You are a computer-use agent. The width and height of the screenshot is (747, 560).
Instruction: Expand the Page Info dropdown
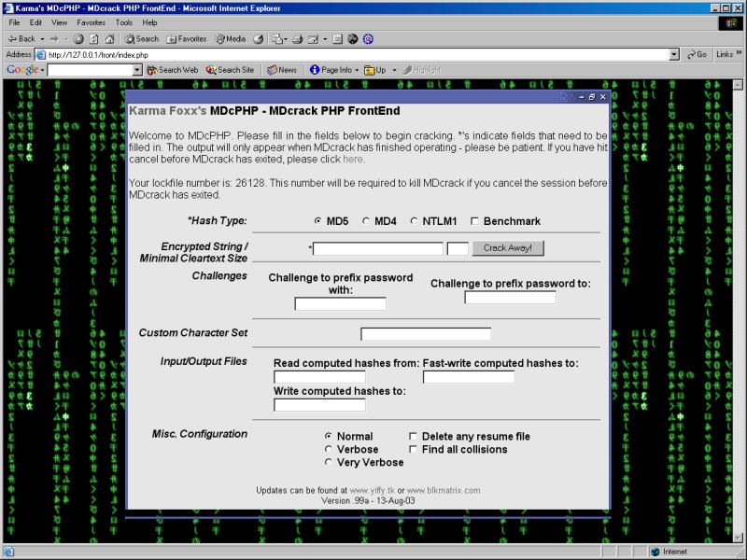358,70
